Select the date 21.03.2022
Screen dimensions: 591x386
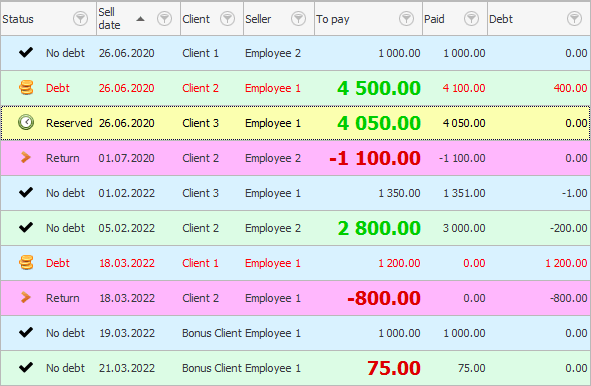click(x=127, y=368)
